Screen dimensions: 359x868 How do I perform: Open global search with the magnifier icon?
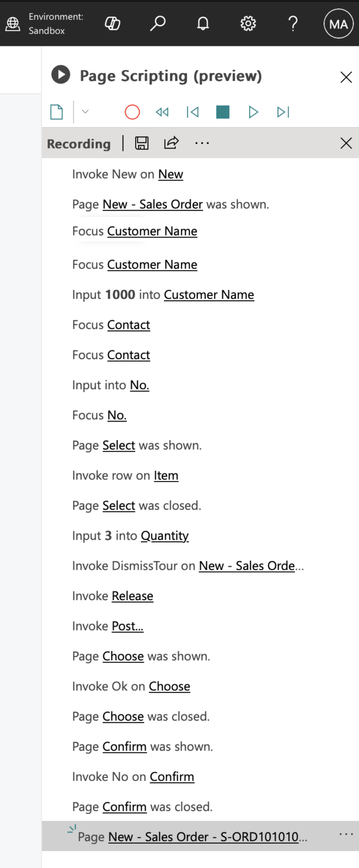(158, 23)
